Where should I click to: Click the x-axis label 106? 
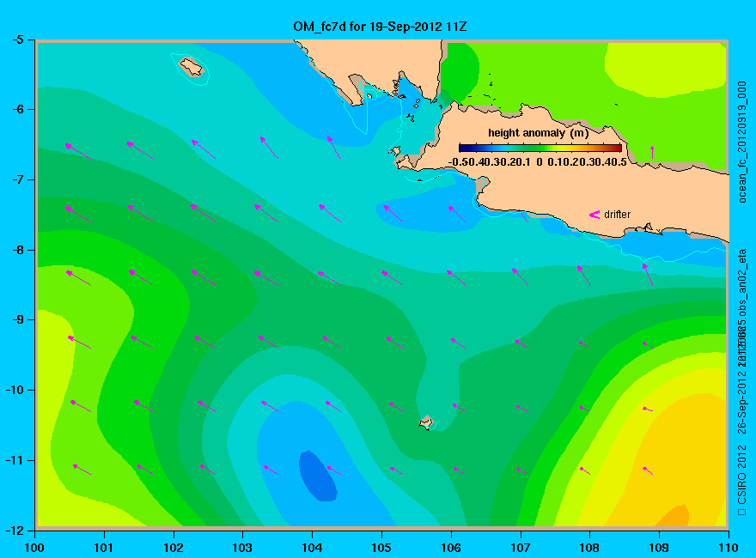[451, 548]
